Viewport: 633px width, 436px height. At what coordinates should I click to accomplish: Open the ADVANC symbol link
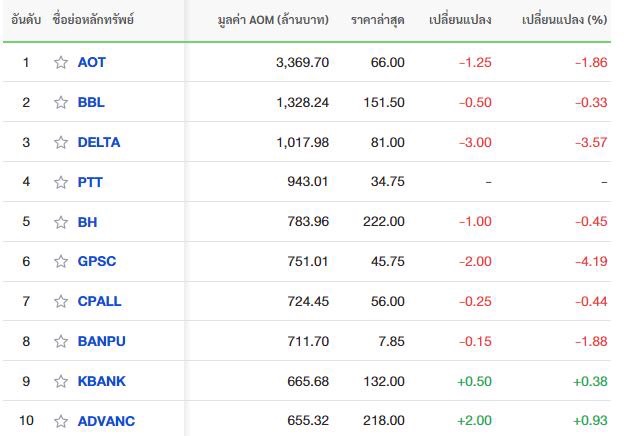pos(107,421)
